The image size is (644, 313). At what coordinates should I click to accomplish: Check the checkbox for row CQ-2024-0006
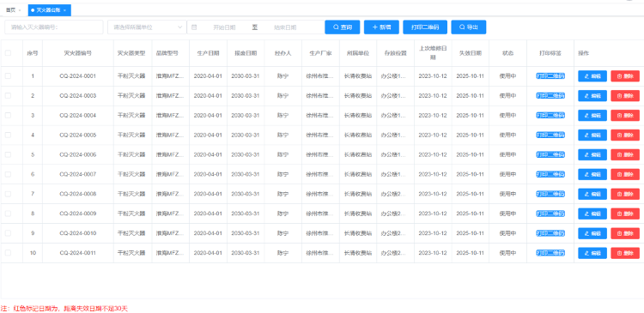(8, 154)
